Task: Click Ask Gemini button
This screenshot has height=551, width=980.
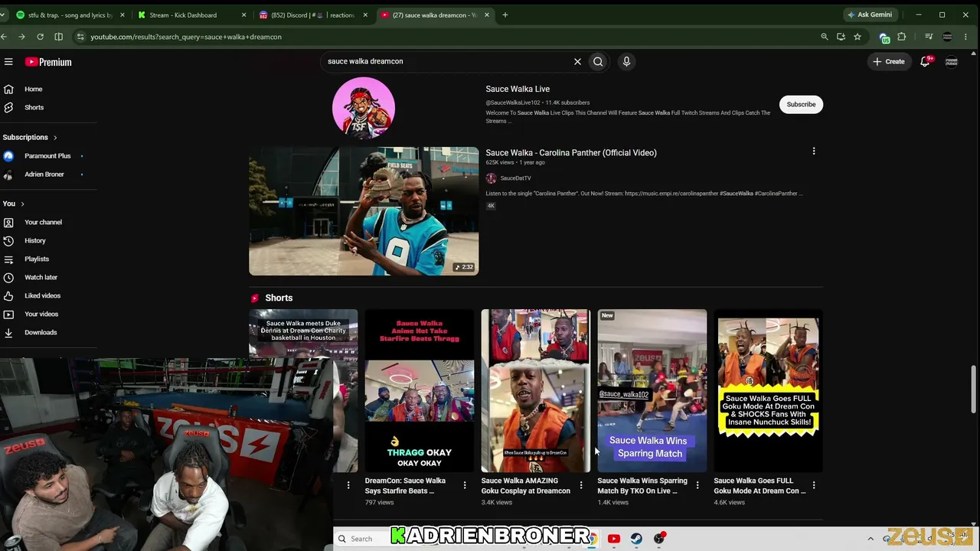Action: pyautogui.click(x=870, y=15)
